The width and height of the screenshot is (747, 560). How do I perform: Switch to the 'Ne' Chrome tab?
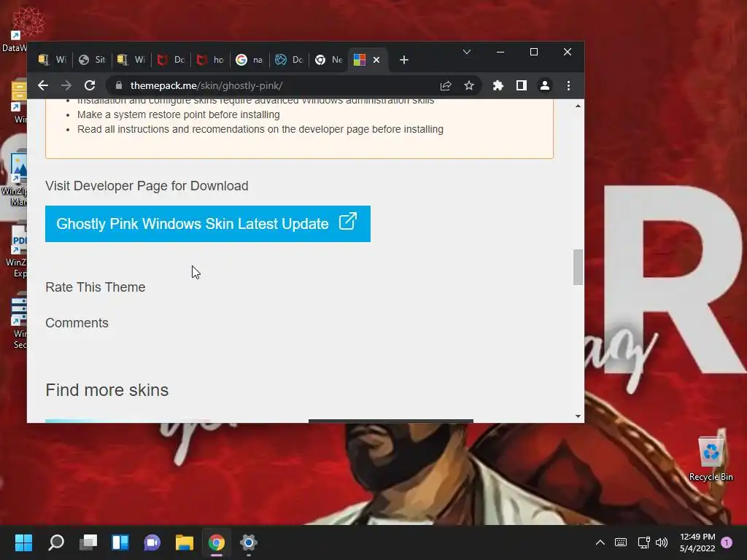[x=329, y=60]
